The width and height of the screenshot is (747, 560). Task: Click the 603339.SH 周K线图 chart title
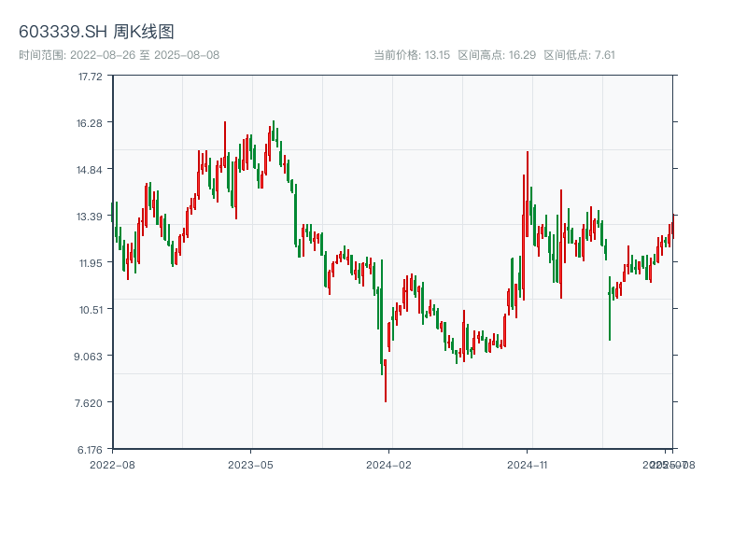tap(96, 33)
